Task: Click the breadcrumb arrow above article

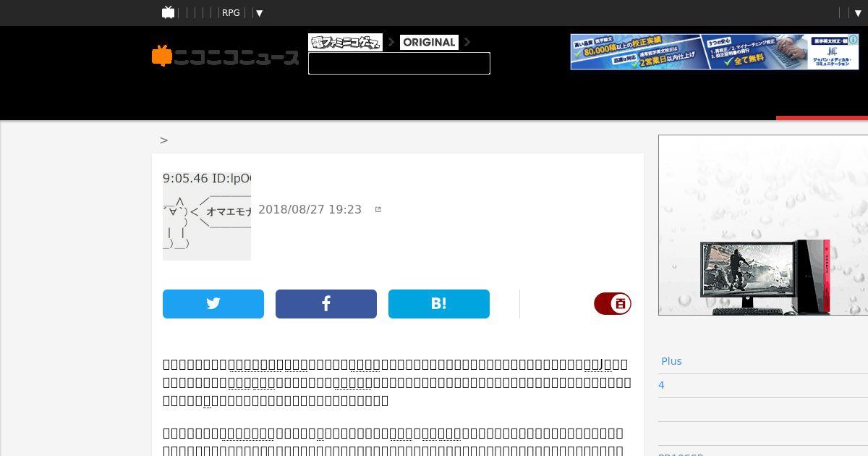Action: coord(164,140)
